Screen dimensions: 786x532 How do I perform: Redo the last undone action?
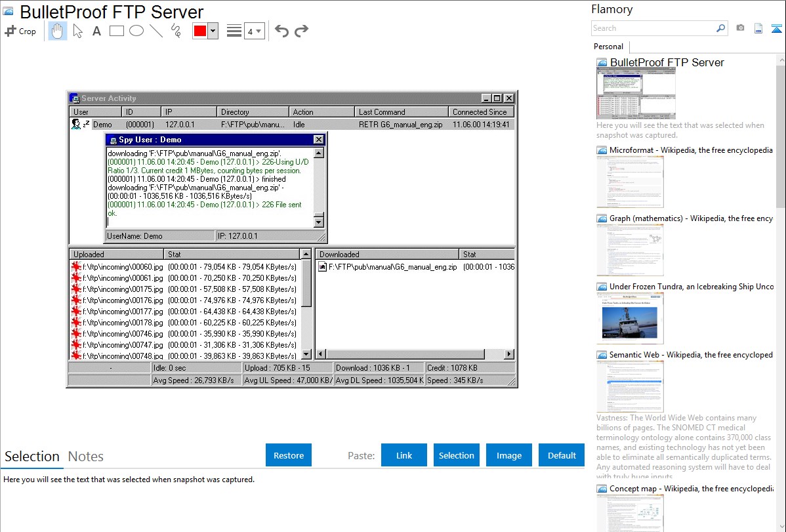[x=301, y=31]
